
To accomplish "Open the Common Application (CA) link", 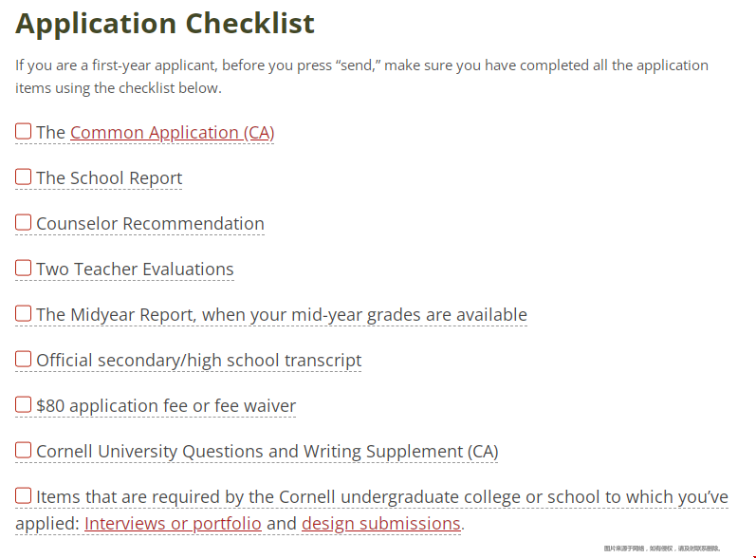I will [x=172, y=133].
